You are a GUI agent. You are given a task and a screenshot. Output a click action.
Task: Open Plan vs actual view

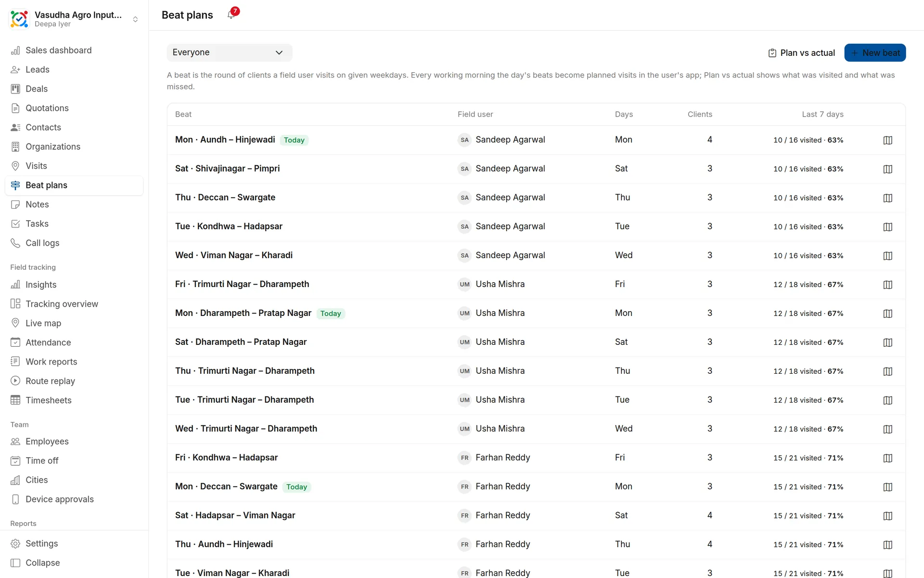(801, 53)
